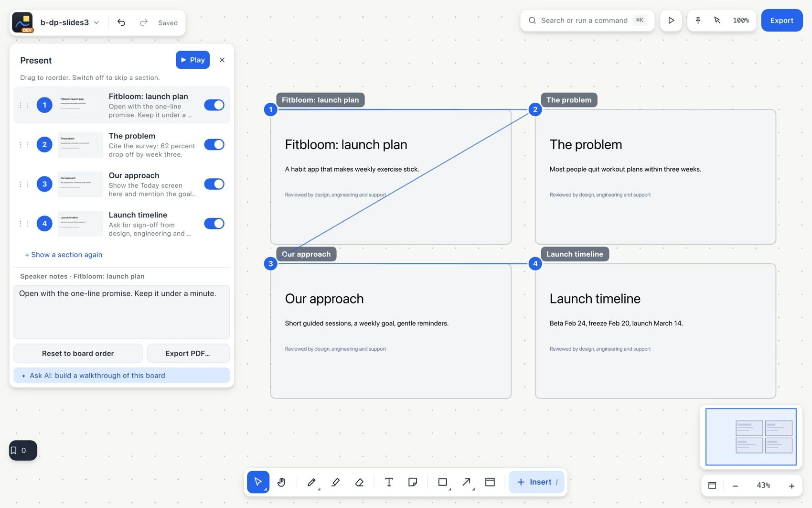The height and width of the screenshot is (508, 812).
Task: Disable the Launch timeline section
Action: 214,224
